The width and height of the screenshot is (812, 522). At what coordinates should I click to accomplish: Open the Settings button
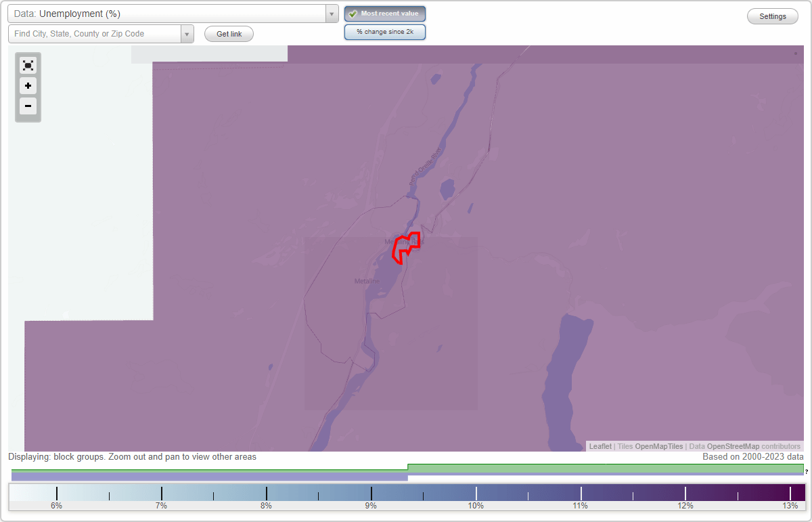coord(773,16)
